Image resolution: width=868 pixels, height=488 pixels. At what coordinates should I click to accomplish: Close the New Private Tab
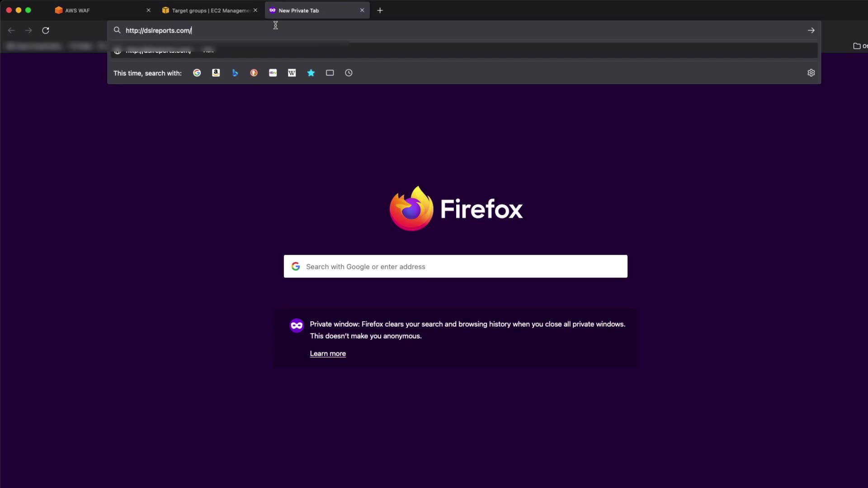[362, 10]
